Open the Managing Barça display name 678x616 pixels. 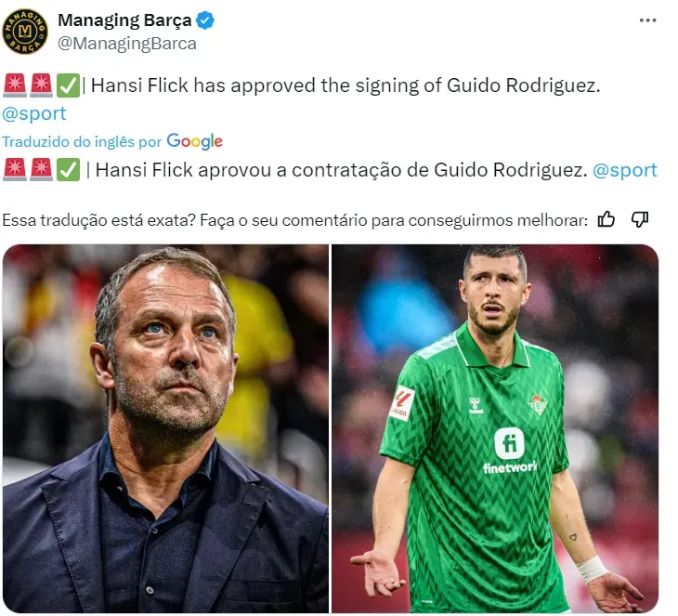(x=124, y=21)
